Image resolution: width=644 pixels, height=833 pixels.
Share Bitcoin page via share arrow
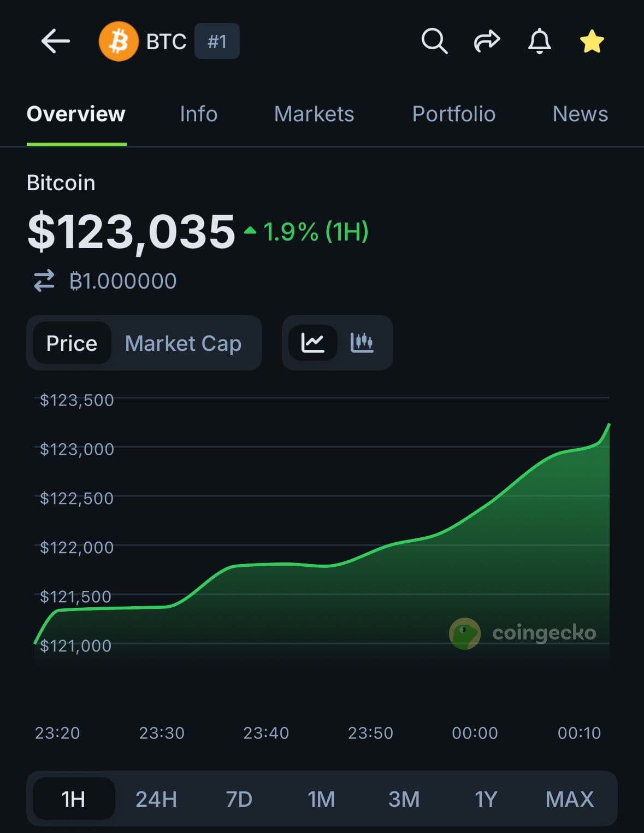click(x=487, y=41)
